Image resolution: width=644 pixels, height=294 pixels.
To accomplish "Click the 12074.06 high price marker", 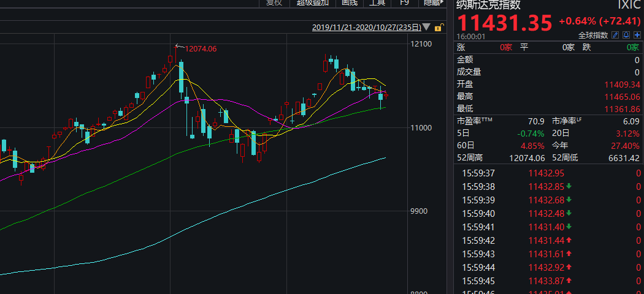I will (x=201, y=49).
